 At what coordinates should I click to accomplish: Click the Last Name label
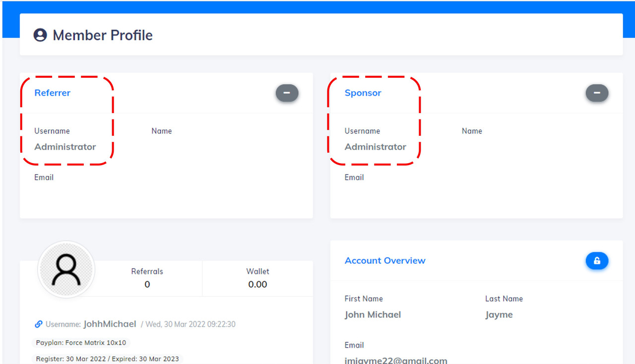pyautogui.click(x=504, y=299)
